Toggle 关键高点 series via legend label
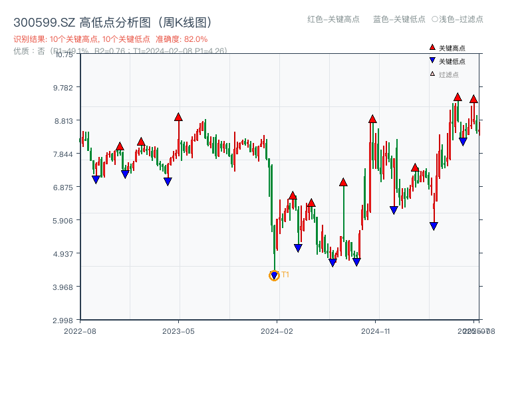The width and height of the screenshot is (532, 399). point(452,48)
